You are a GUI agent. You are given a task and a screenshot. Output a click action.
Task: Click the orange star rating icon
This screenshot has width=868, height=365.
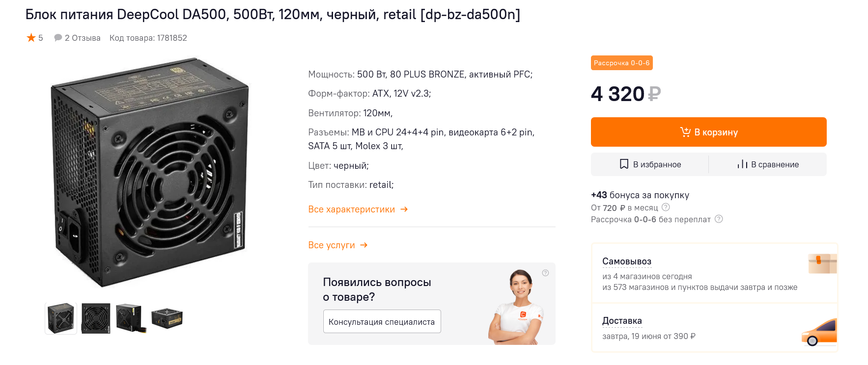point(31,38)
